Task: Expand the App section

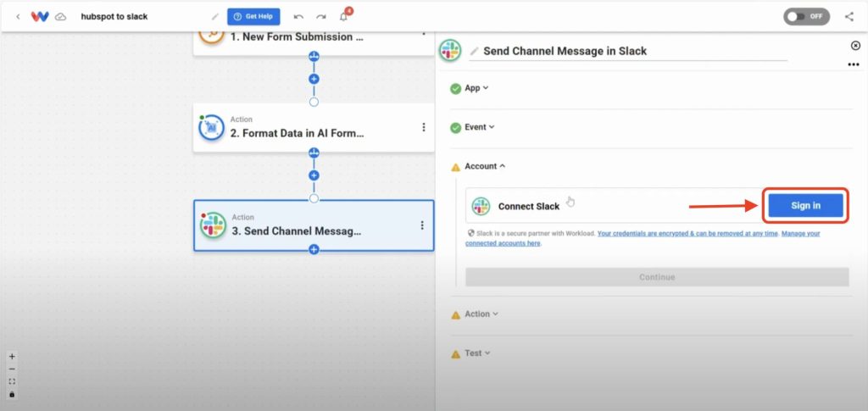Action: point(476,88)
